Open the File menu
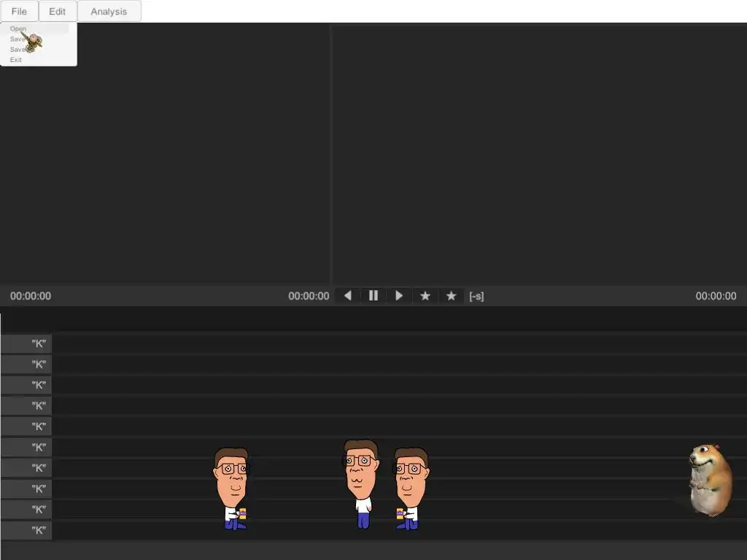 tap(19, 12)
